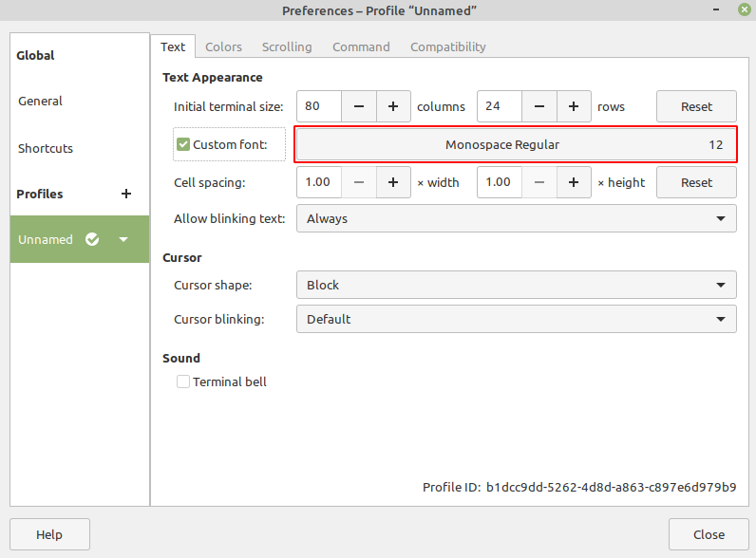Increase the columns value with plus
Screen dimensions: 756x558
pos(393,107)
